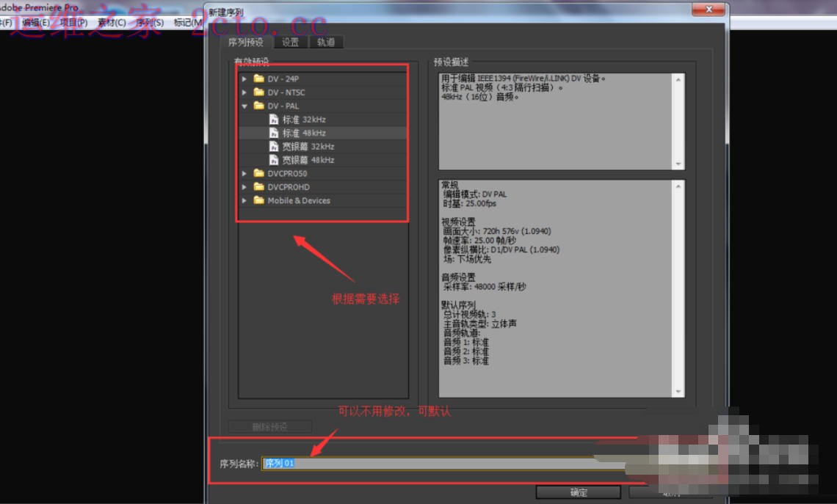
Task: Click the 序列名称 text field
Action: [x=443, y=464]
